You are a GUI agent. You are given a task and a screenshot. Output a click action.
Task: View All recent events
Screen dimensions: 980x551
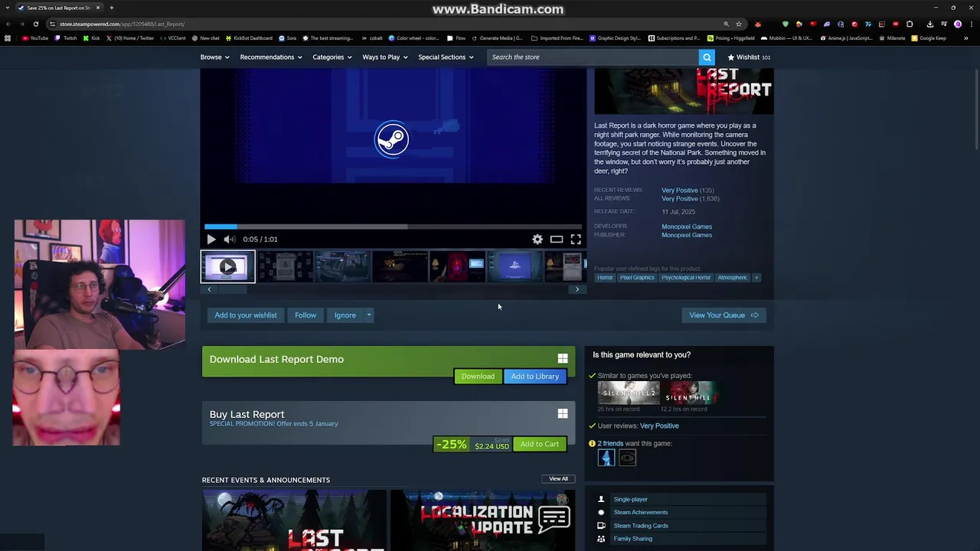(x=558, y=479)
